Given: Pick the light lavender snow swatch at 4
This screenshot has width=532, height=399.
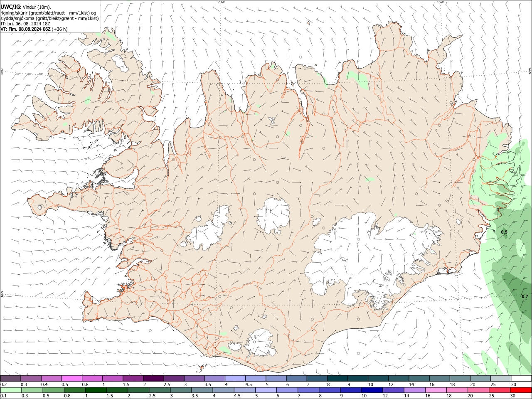Looking at the screenshot, I should click(235, 378).
